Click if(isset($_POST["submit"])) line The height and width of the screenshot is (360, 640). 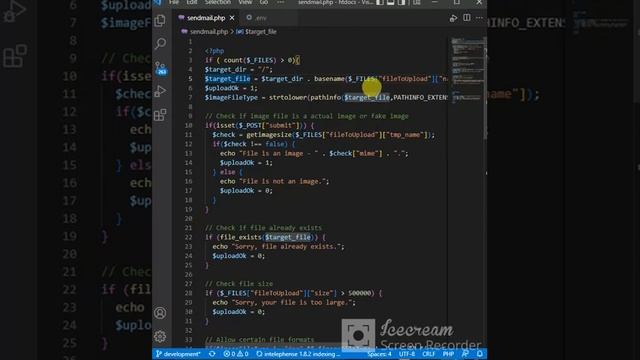click(x=259, y=125)
